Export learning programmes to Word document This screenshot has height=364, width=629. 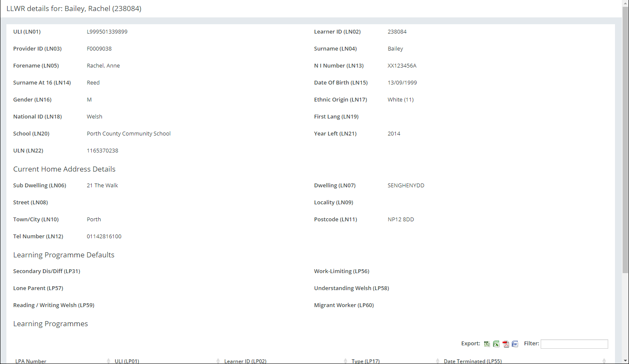(515, 344)
